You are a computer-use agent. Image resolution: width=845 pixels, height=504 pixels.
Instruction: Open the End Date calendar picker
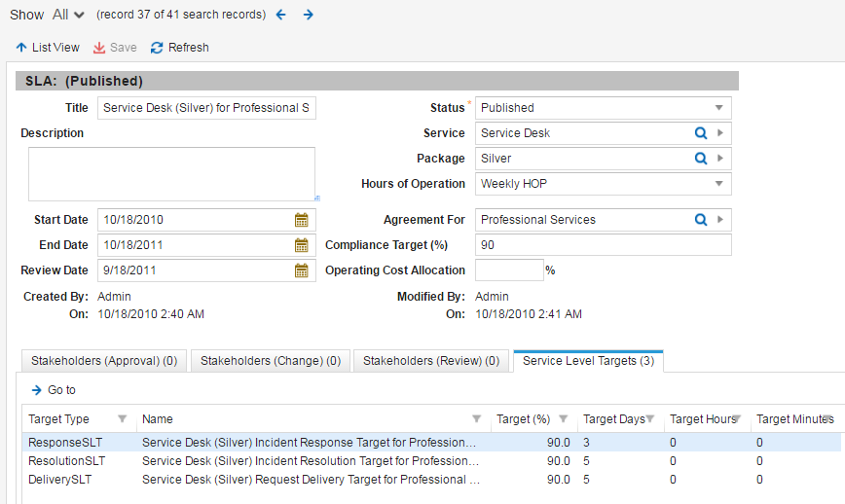pos(302,245)
